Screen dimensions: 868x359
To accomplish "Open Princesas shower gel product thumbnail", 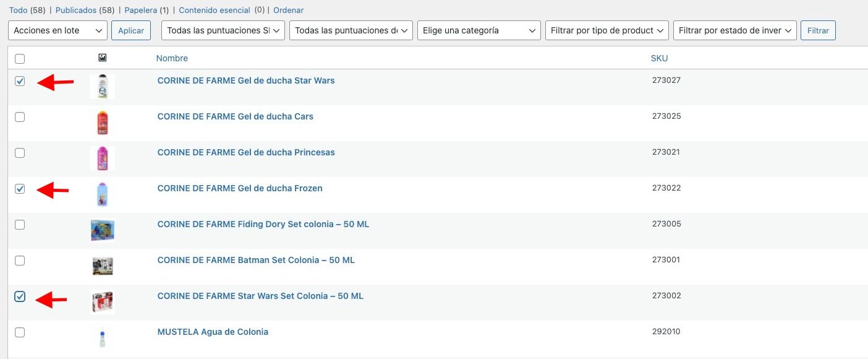I will (102, 158).
